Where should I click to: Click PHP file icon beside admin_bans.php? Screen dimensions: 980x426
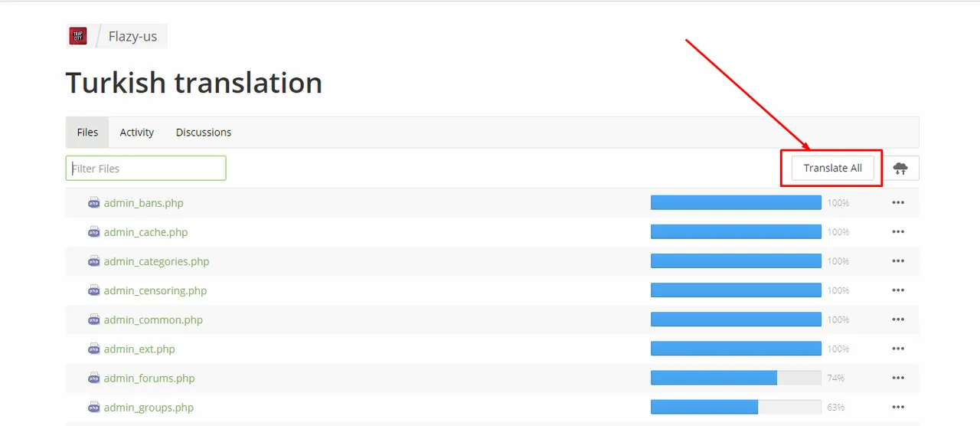93,203
